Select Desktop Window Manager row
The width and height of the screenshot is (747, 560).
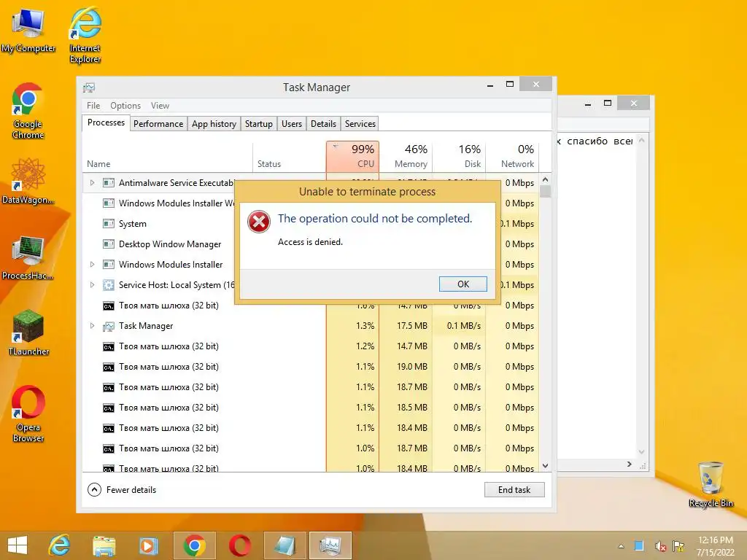pyautogui.click(x=159, y=244)
